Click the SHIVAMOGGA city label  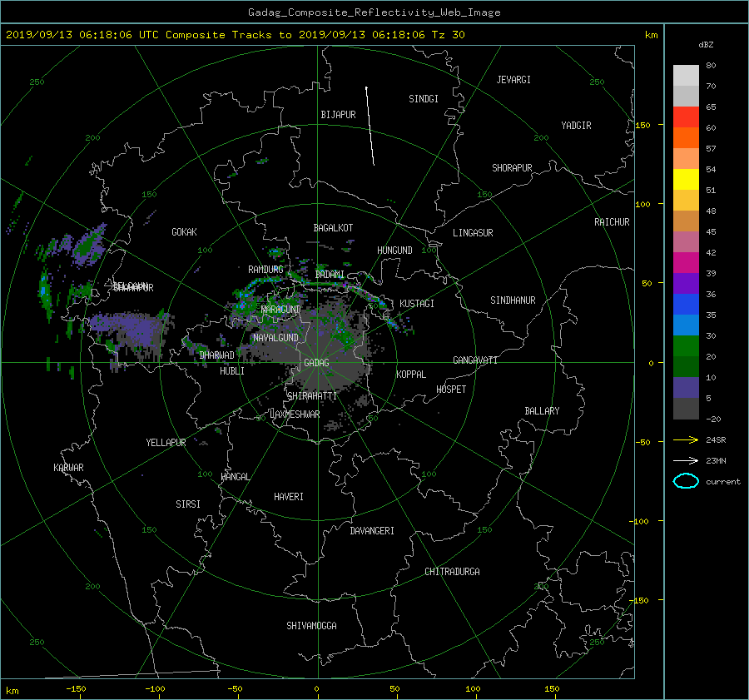pos(311,626)
